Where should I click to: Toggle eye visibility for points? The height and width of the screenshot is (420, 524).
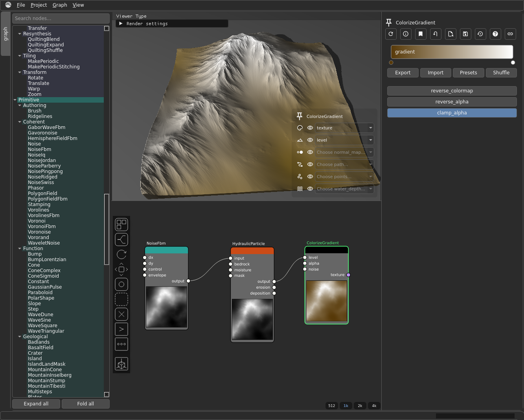(x=310, y=177)
